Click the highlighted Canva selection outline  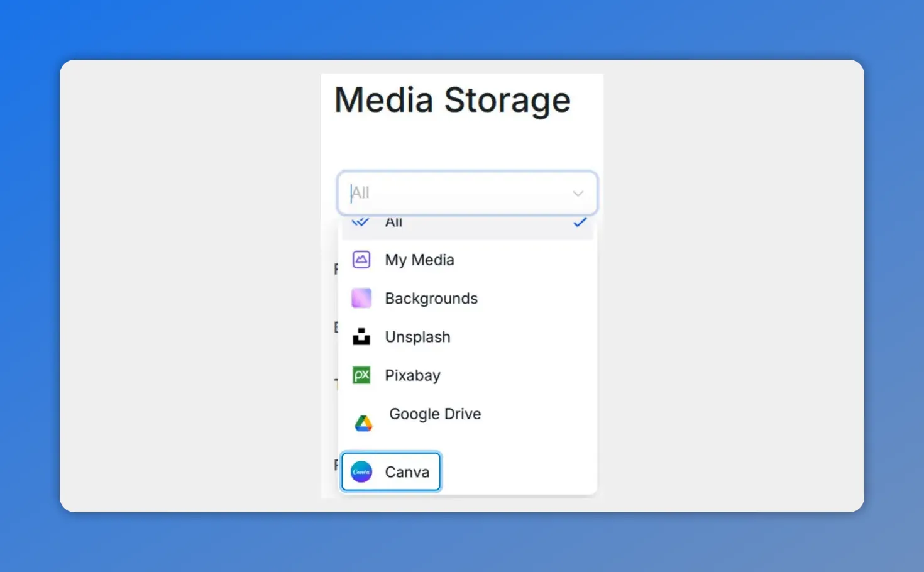[x=390, y=471]
